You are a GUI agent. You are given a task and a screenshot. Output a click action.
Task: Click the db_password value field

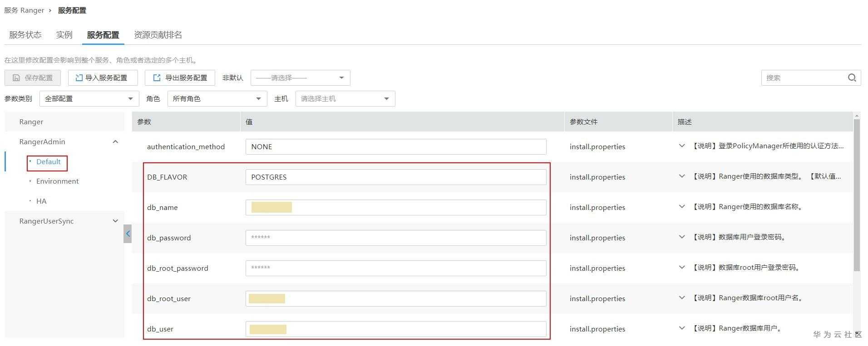tap(396, 238)
